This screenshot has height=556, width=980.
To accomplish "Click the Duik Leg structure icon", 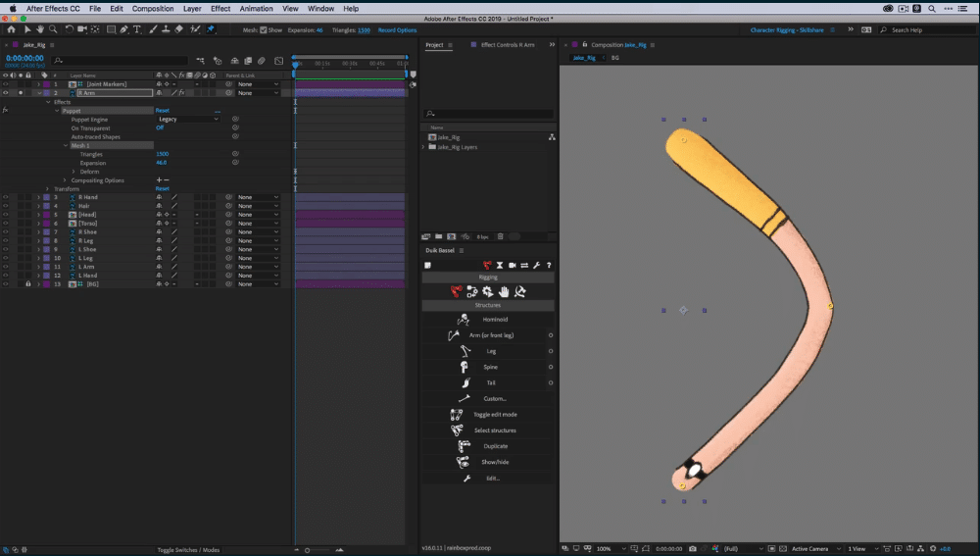I will (x=465, y=351).
